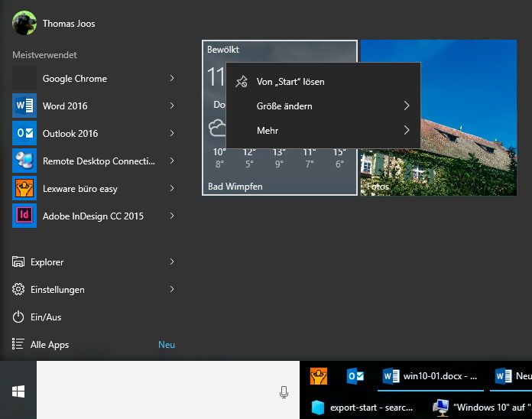Click the Alle Apps label

(x=50, y=344)
